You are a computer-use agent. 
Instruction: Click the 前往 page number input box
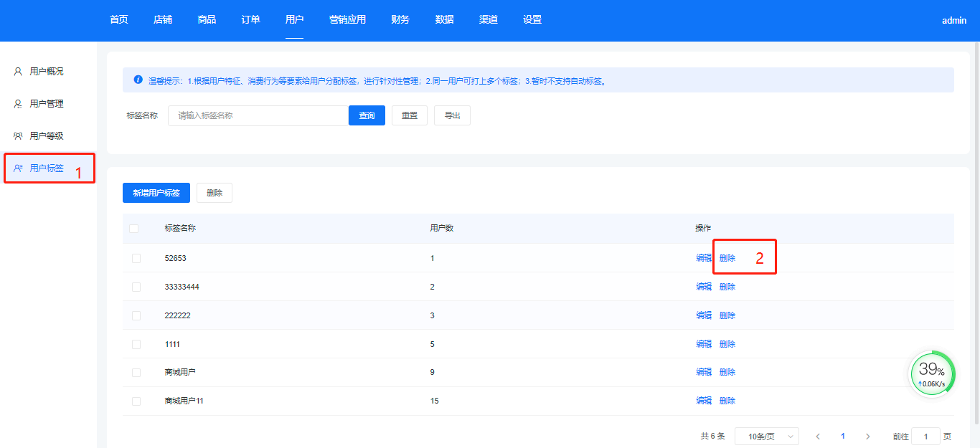(x=925, y=437)
